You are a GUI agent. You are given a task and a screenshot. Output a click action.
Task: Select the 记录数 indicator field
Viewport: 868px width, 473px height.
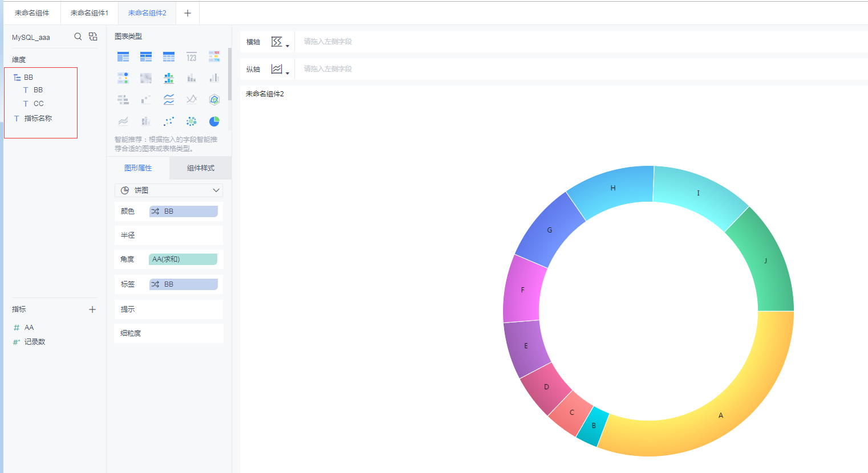pos(35,342)
